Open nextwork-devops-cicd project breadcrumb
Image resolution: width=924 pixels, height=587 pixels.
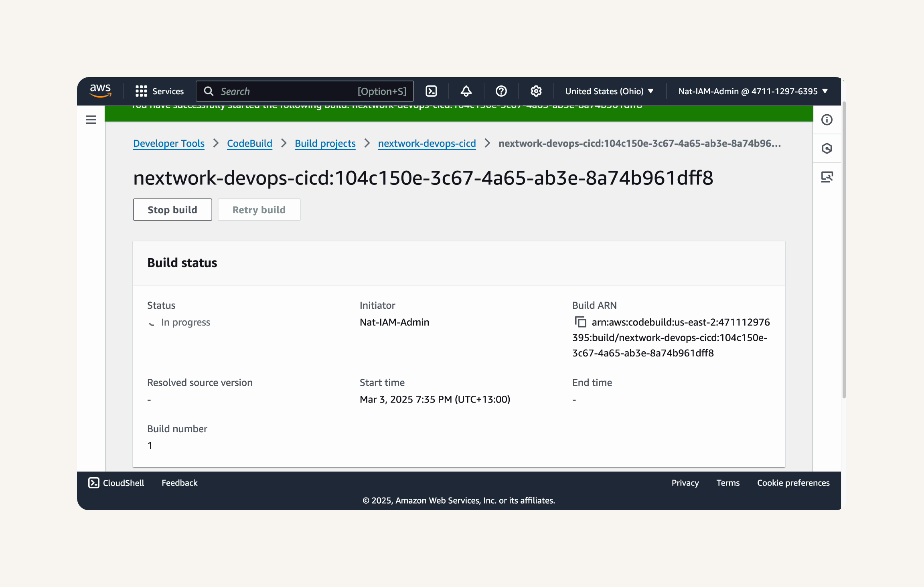pos(427,143)
